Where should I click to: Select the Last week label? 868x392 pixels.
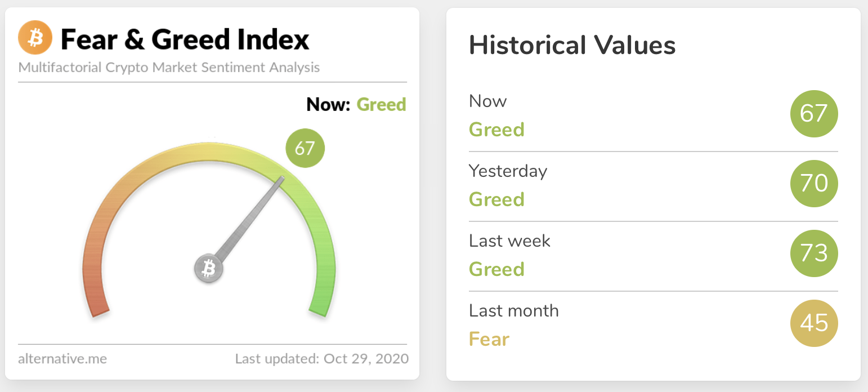click(509, 240)
